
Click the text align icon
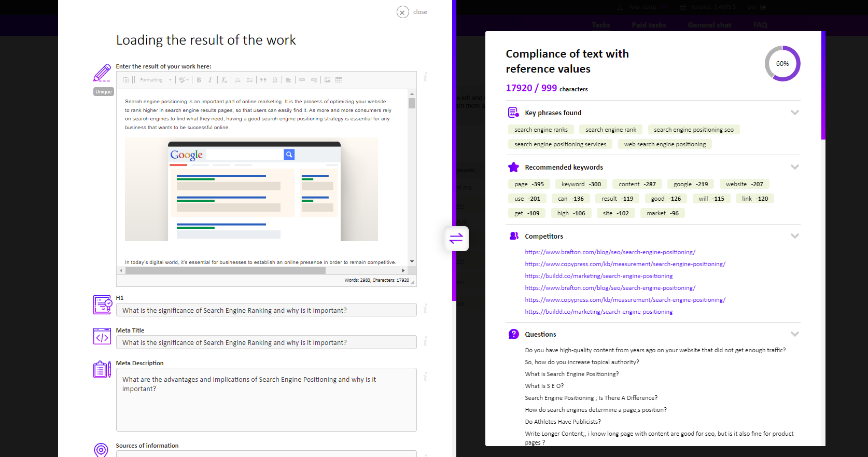pyautogui.click(x=288, y=80)
